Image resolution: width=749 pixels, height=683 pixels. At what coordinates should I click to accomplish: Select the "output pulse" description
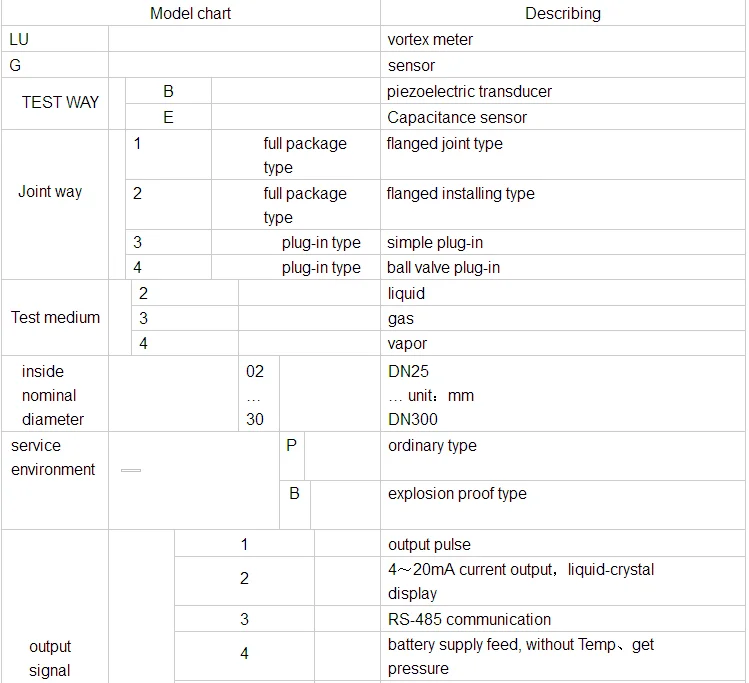click(429, 545)
